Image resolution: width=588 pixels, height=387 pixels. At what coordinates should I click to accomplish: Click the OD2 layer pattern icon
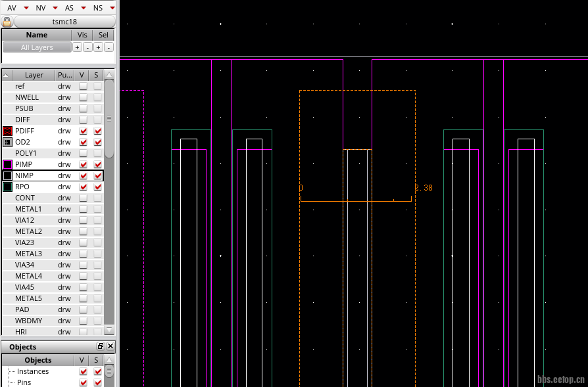(8, 142)
